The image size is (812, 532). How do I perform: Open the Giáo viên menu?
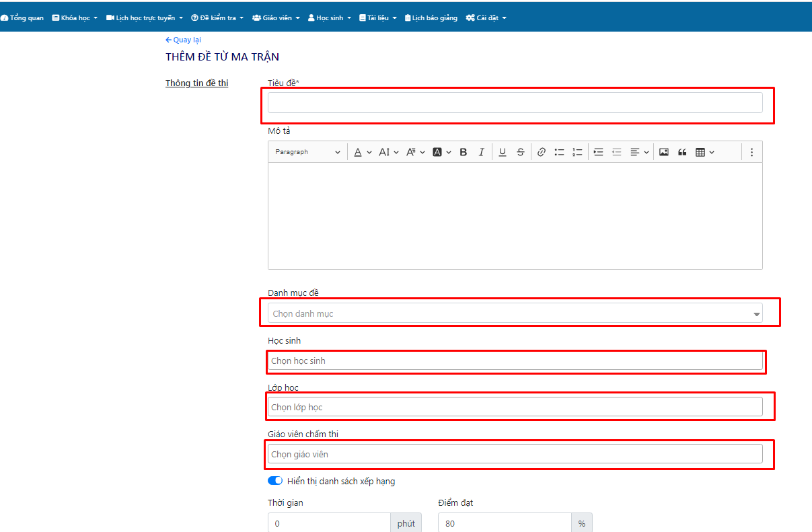coord(276,17)
